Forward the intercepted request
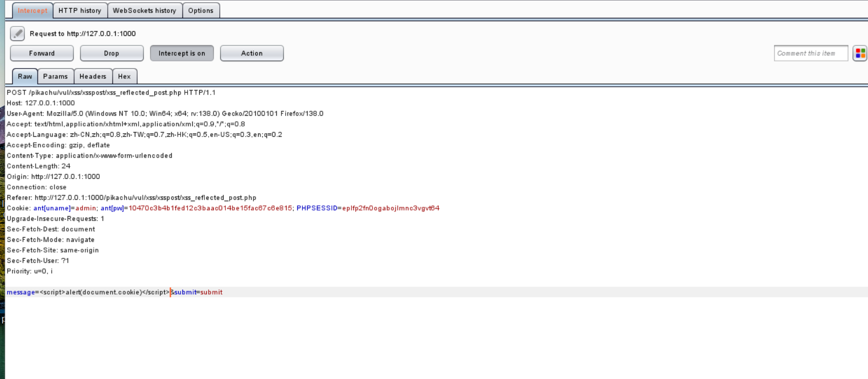The width and height of the screenshot is (868, 379). tap(42, 53)
